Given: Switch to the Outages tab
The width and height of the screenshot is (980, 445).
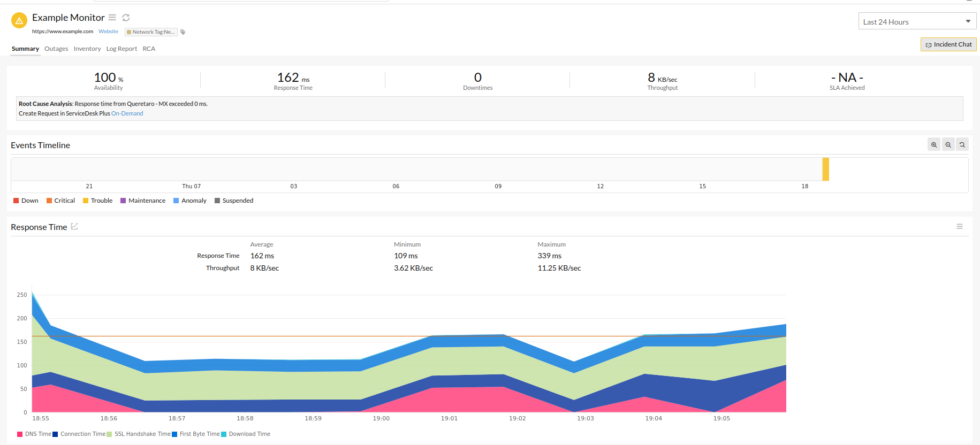Looking at the screenshot, I should coord(56,49).
